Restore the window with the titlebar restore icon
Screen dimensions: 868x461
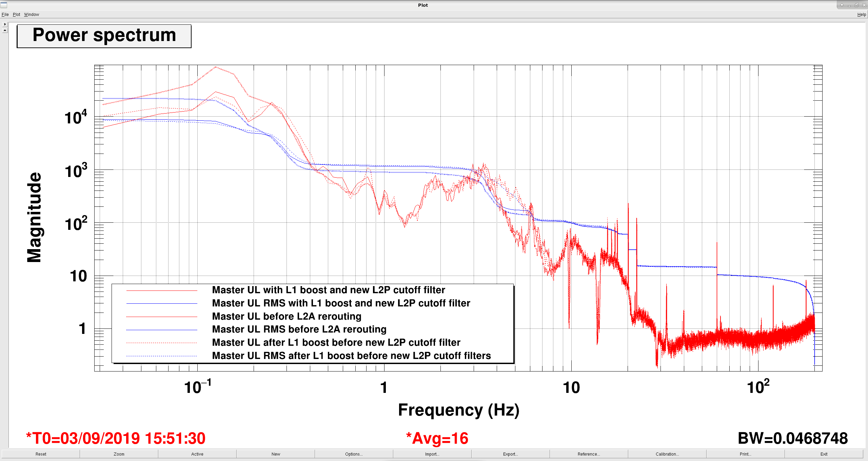tap(856, 5)
